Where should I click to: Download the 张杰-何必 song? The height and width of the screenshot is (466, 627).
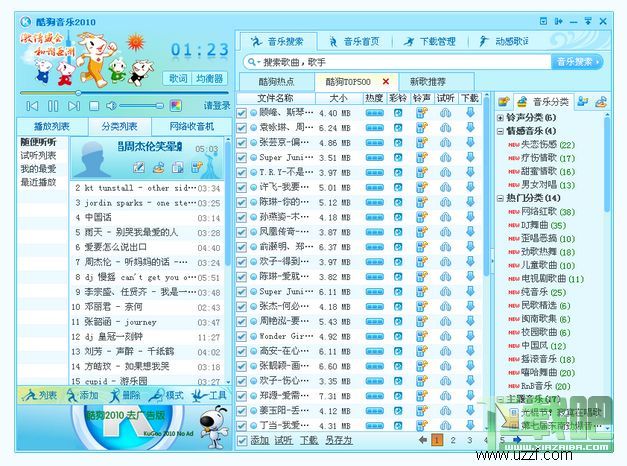click(470, 307)
